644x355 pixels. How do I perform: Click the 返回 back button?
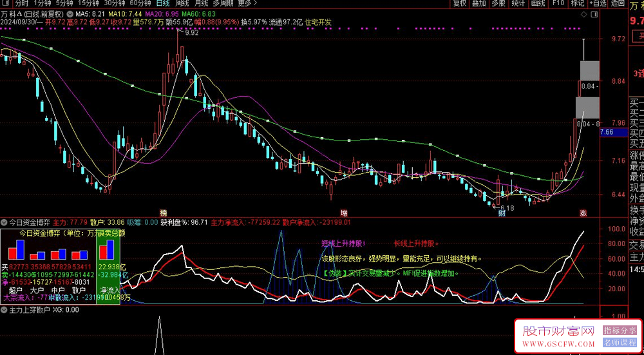point(618,3)
